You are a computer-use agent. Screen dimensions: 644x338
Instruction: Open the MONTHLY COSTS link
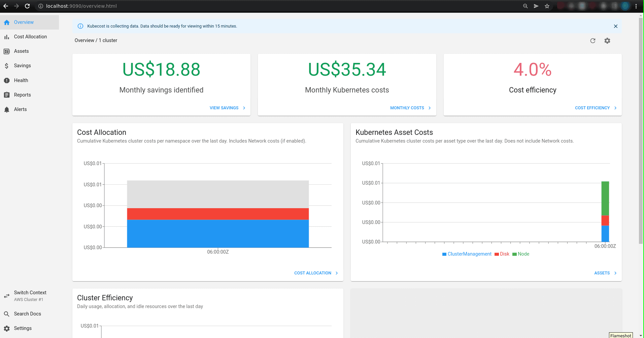coord(410,108)
